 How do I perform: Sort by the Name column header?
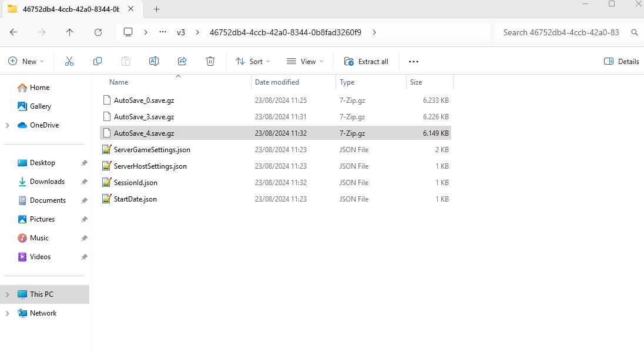click(119, 82)
